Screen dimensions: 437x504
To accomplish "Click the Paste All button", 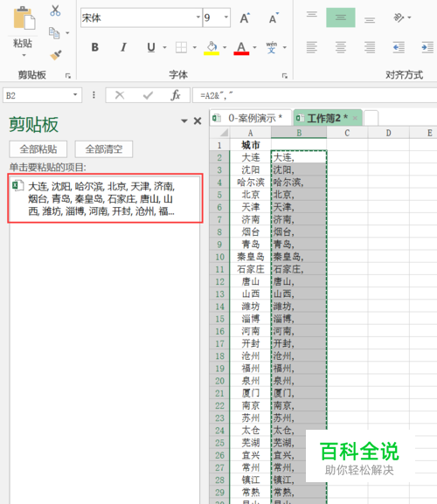I will pos(38,149).
